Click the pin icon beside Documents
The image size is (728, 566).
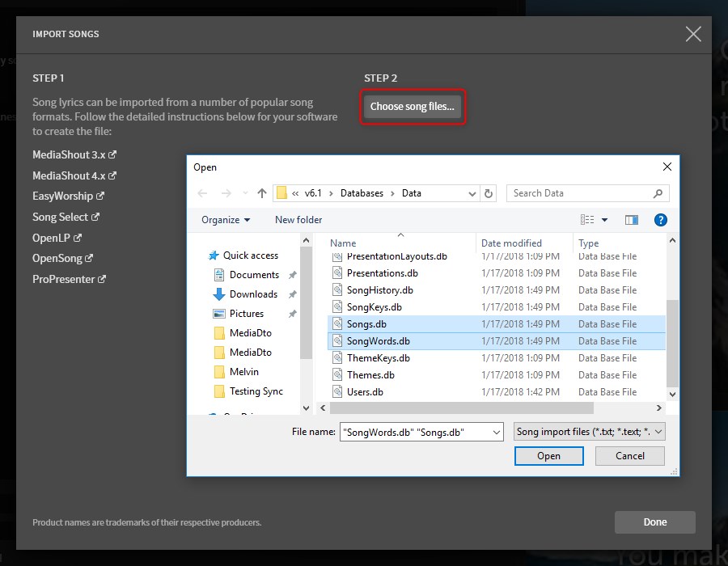point(293,275)
